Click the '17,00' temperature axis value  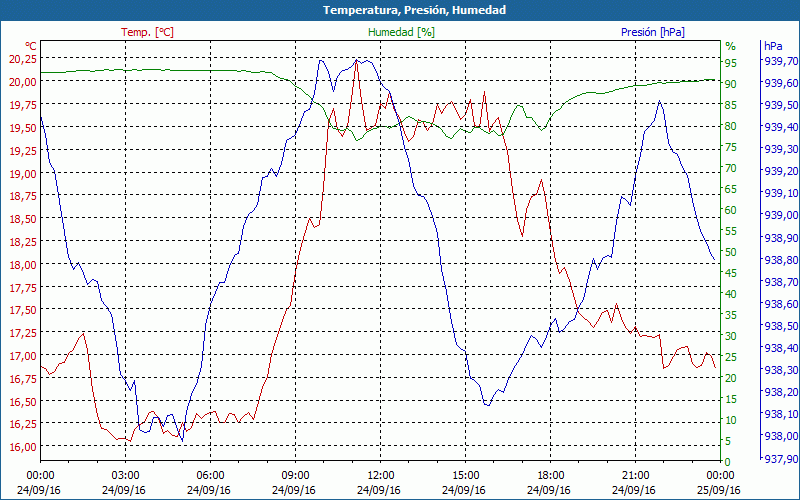click(x=23, y=356)
